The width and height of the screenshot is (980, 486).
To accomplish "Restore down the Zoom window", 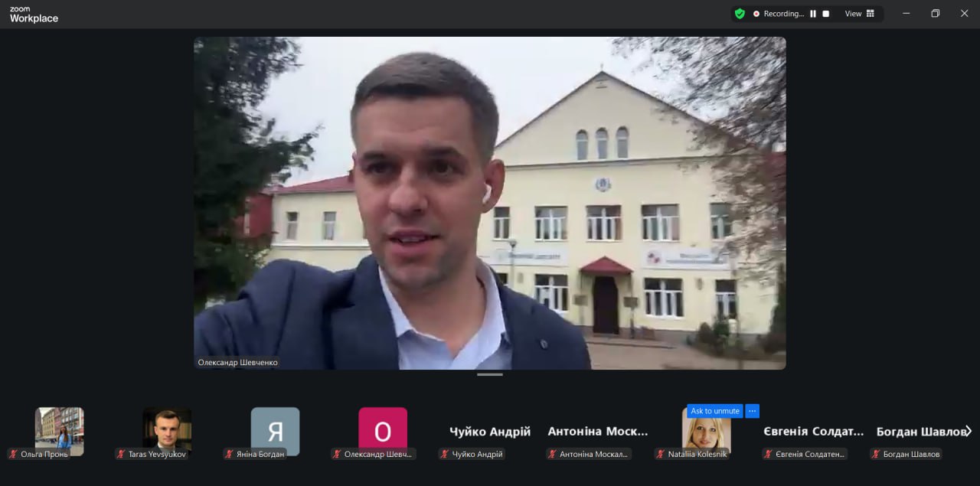I will point(935,14).
